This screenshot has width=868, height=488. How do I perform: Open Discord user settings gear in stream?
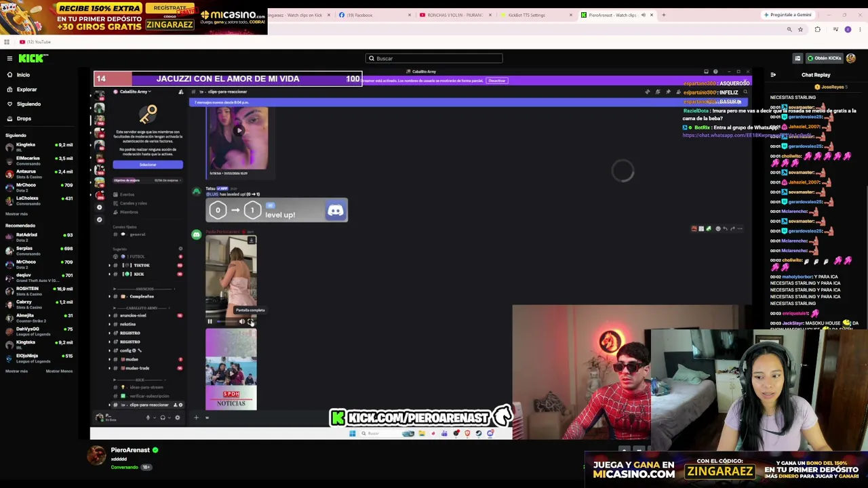(178, 418)
